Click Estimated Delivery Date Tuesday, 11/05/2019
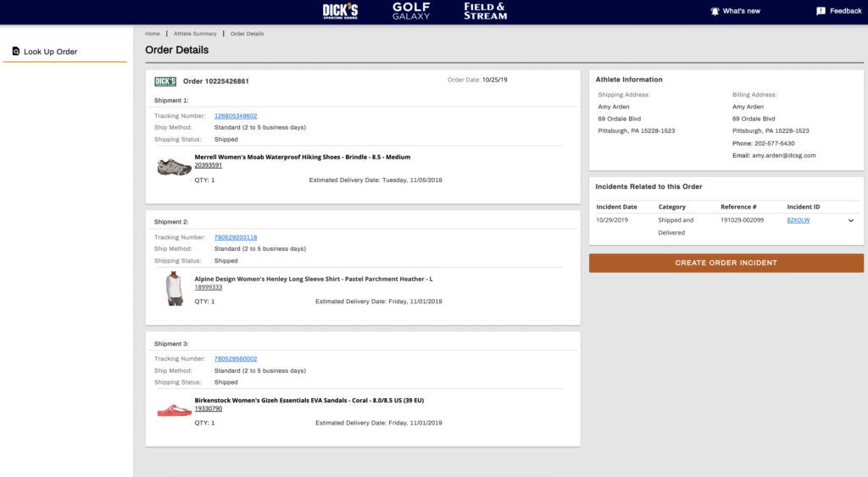The image size is (868, 477). 376,180
